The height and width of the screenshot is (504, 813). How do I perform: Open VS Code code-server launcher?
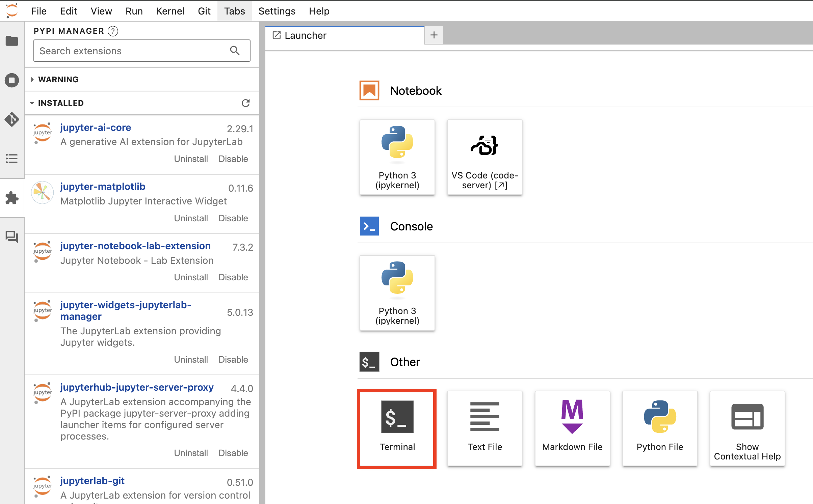[484, 157]
